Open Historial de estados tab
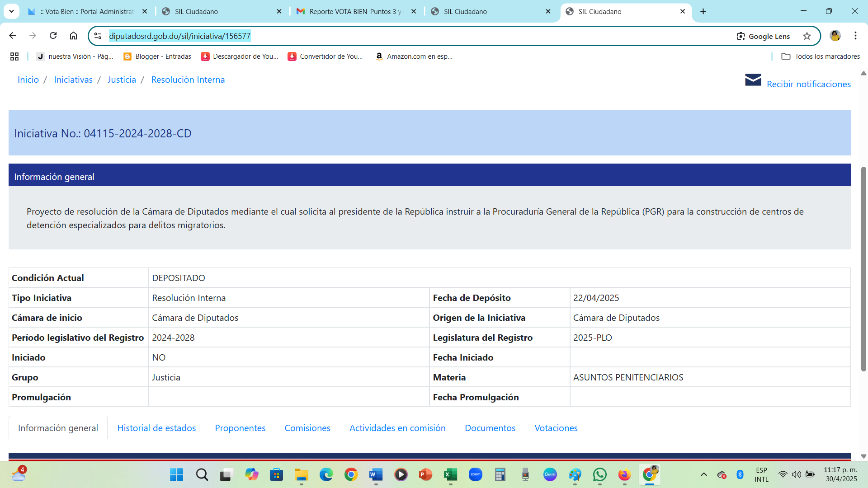The image size is (868, 488). 156,428
